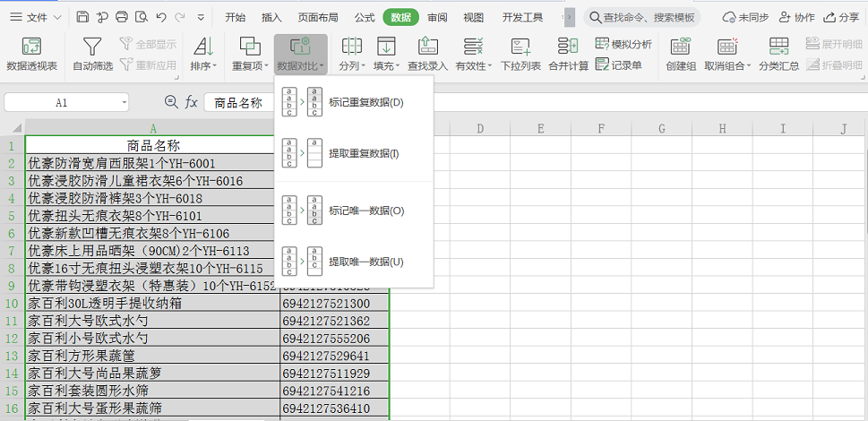
Task: Click 展开明细 expand details
Action: click(834, 44)
